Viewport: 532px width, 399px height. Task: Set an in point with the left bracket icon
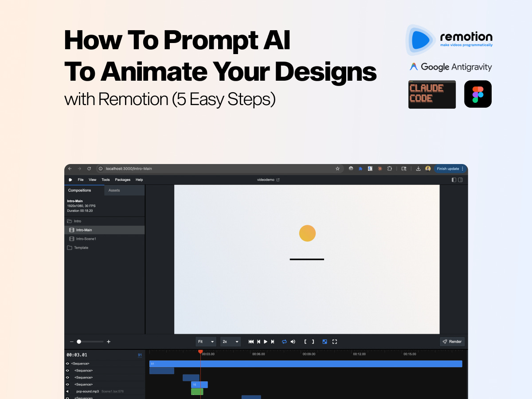(306, 341)
